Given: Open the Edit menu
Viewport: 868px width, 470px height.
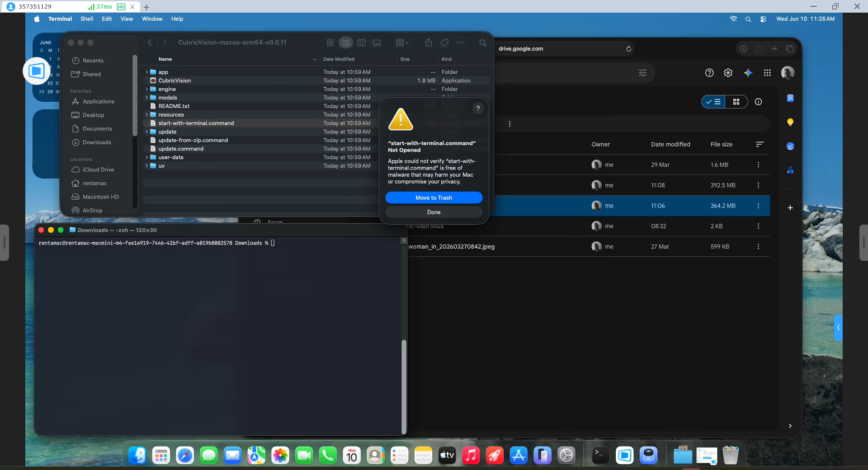Looking at the screenshot, I should 107,19.
